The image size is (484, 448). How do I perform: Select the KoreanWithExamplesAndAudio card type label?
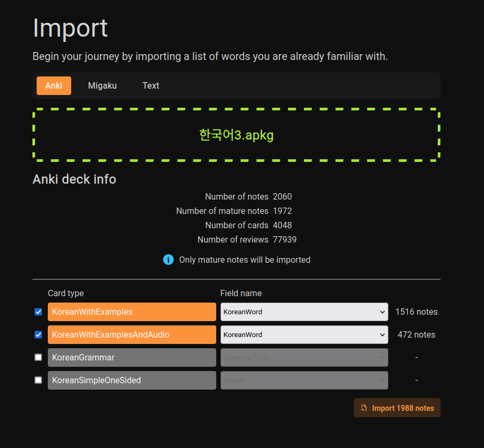[132, 334]
